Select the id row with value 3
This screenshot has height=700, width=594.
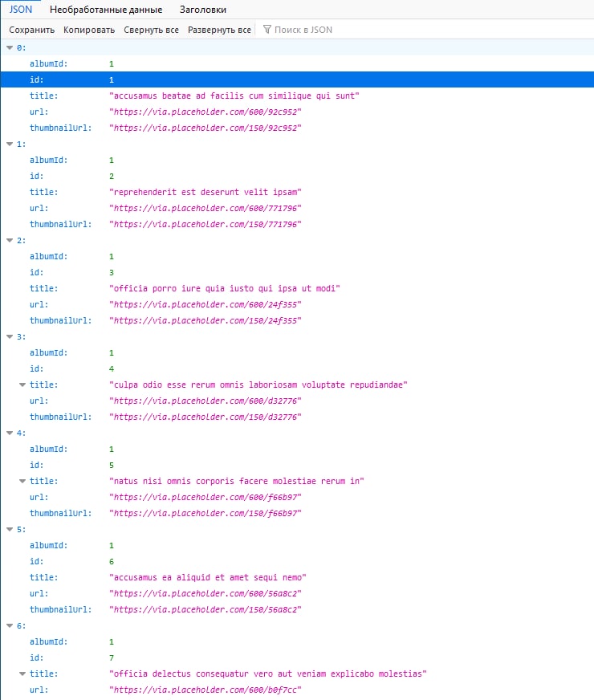coord(297,273)
